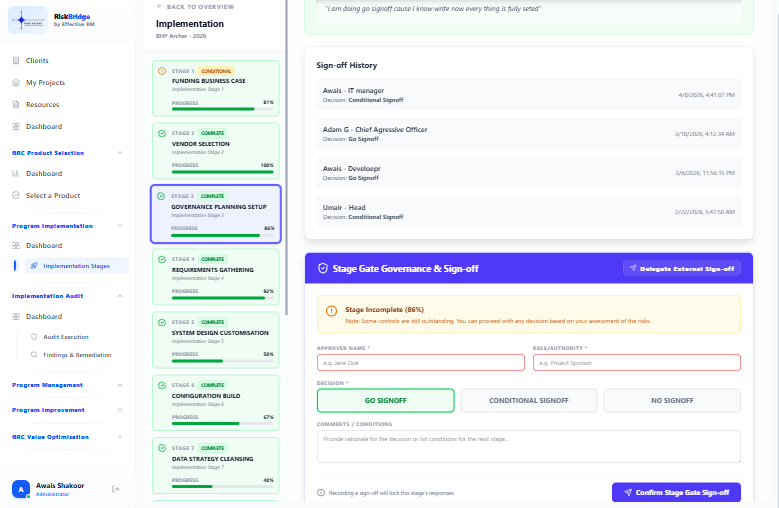Select Stage 4 Requirements Gathering card
Viewport: 779px width, 508px height.
(x=216, y=277)
